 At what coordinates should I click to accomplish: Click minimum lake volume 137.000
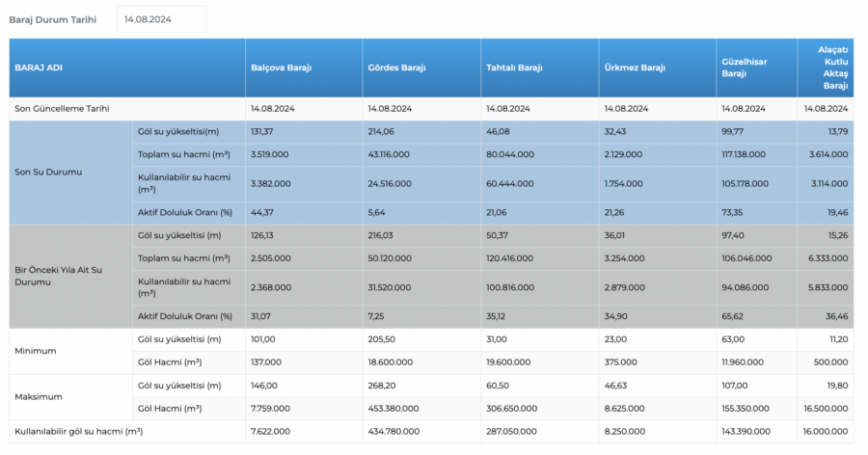pos(266,362)
